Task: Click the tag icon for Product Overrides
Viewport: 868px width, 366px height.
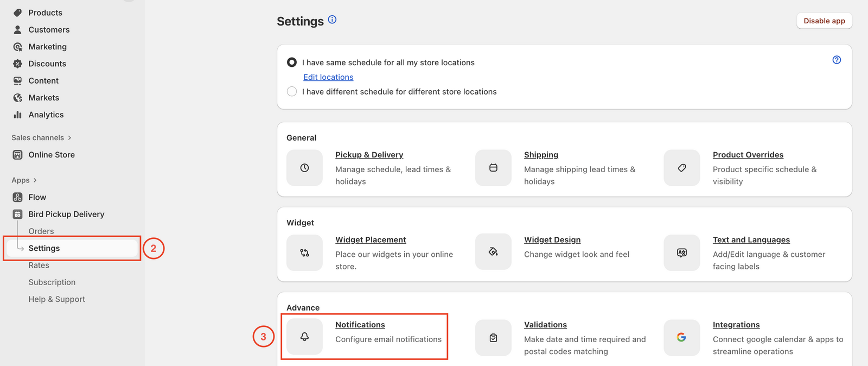Action: coord(682,168)
